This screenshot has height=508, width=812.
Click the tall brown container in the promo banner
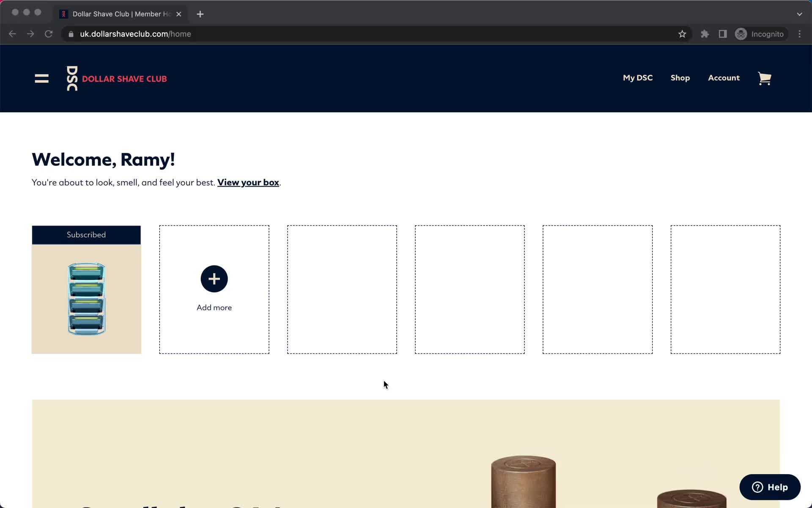[x=523, y=481]
